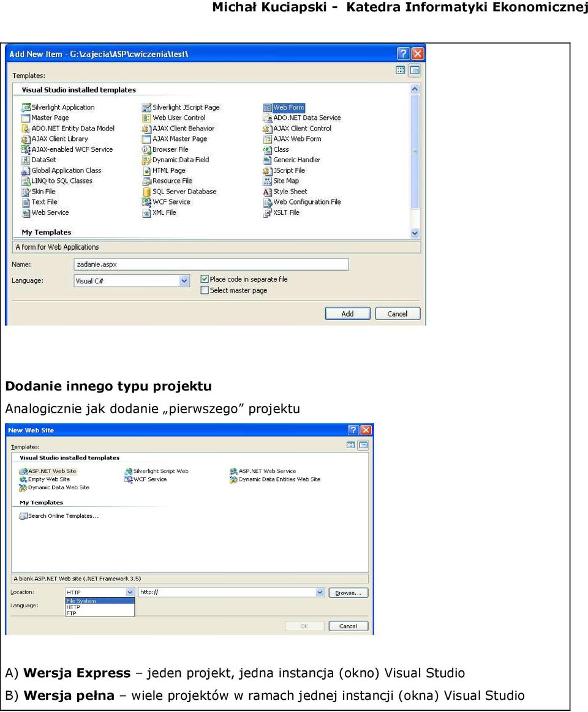The image size is (588, 712).
Task: Open HTTP location type dropdown in New Web Site
Action: tap(129, 592)
